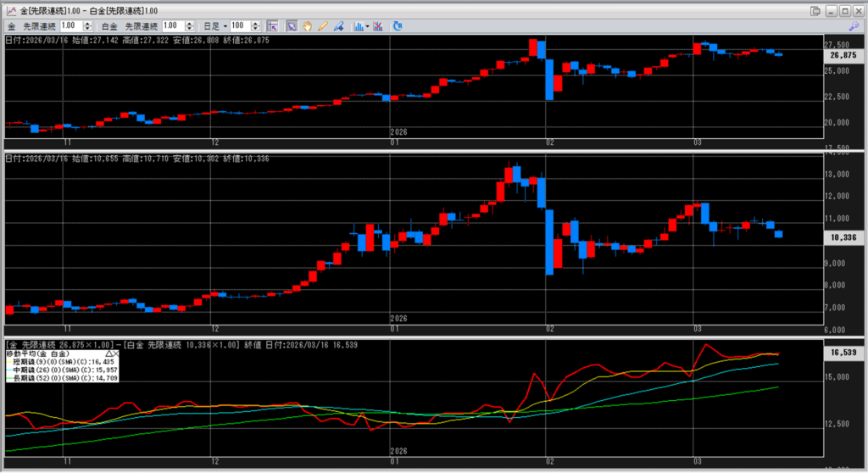868x473 pixels.
Task: Click the trendline eraser tool icon
Action: 338,26
